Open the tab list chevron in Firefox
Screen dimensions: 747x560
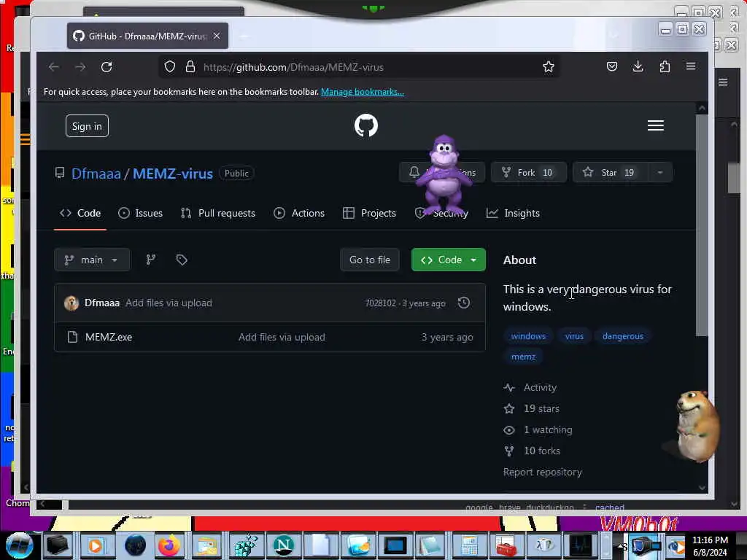pos(613,35)
